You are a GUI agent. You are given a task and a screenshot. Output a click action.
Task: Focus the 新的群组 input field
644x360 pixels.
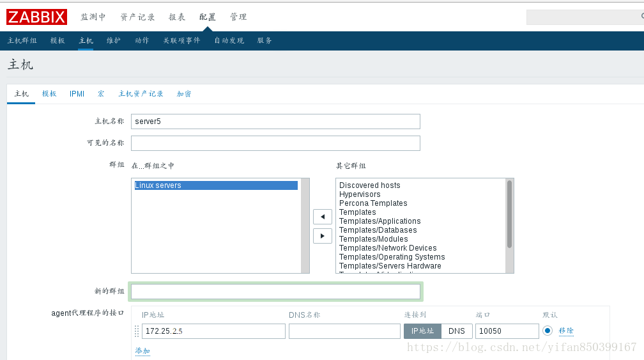tap(275, 292)
